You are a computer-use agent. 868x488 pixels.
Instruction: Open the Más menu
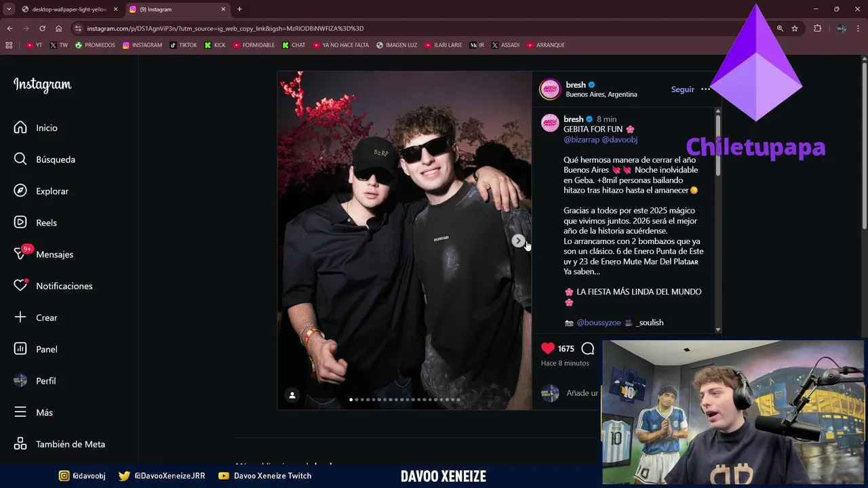coord(33,412)
